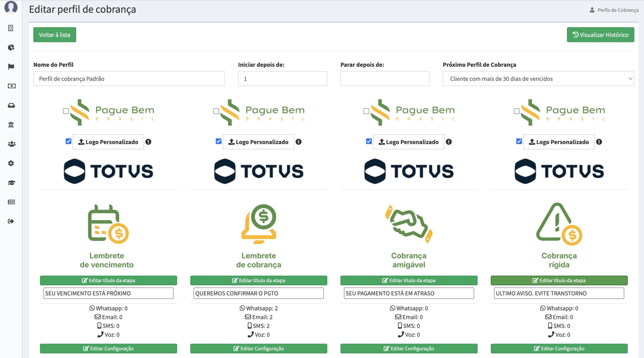Click the pie chart icon in sidebar
This screenshot has height=358, width=644.
point(11,47)
